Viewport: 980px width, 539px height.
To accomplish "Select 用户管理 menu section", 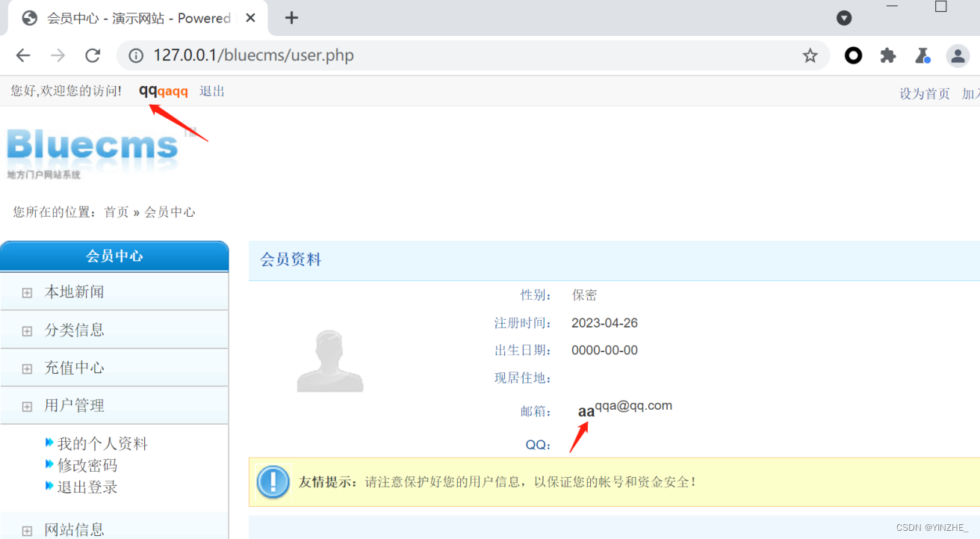I will (114, 406).
